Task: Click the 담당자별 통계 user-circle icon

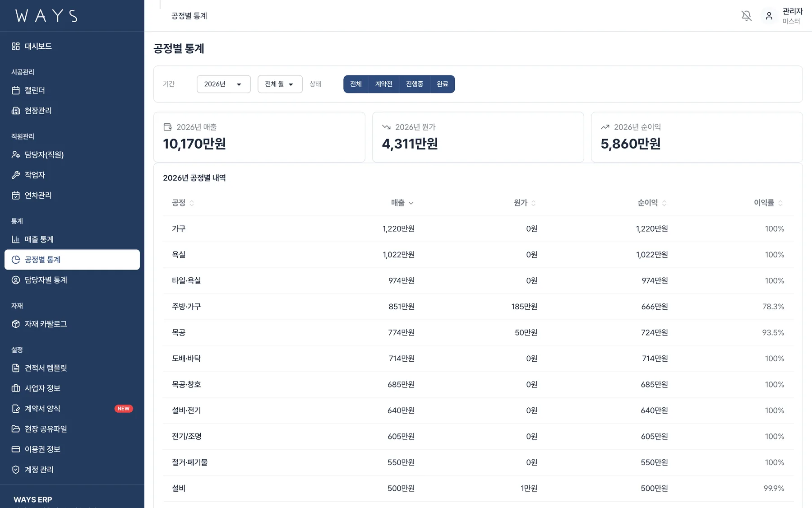Action: pyautogui.click(x=16, y=280)
